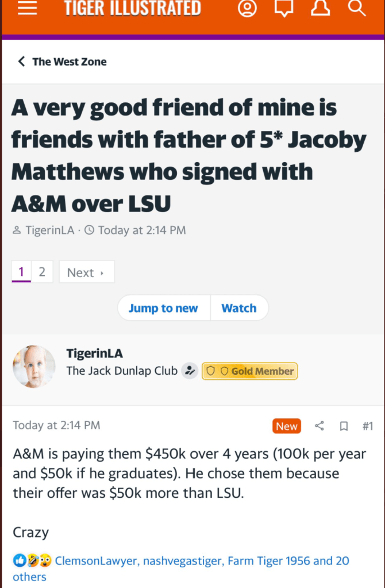Open the #1 post permalink
This screenshot has width=385, height=588.
click(368, 426)
